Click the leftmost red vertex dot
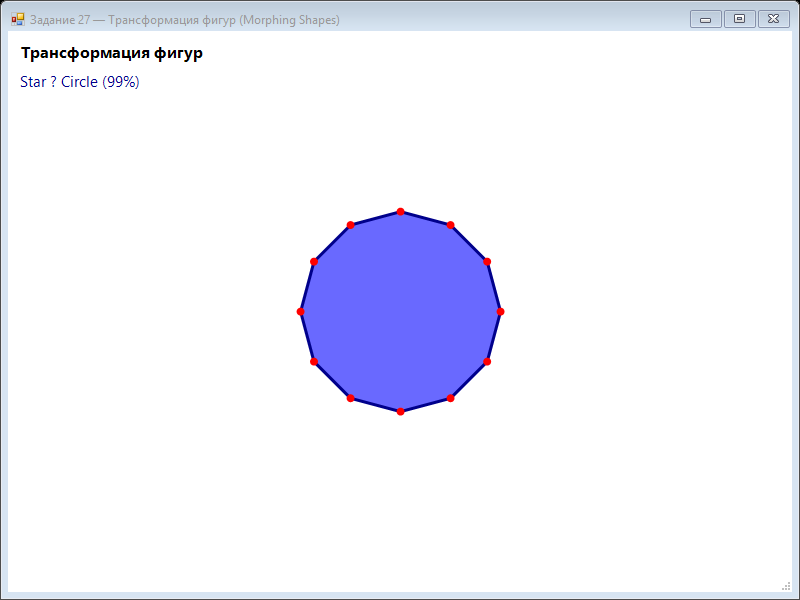The width and height of the screenshot is (800, 600). point(301,312)
